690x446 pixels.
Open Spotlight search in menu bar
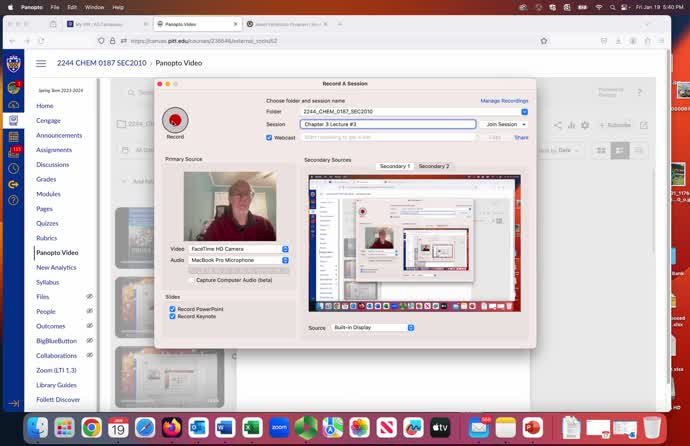pos(612,7)
